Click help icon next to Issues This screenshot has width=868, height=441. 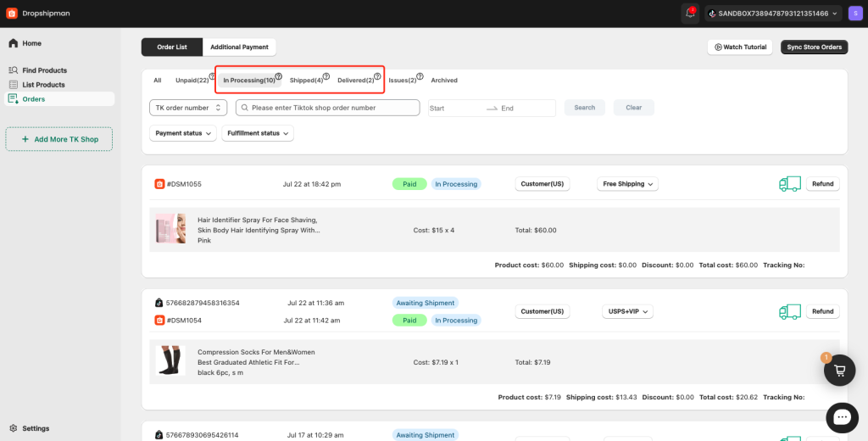tap(420, 76)
